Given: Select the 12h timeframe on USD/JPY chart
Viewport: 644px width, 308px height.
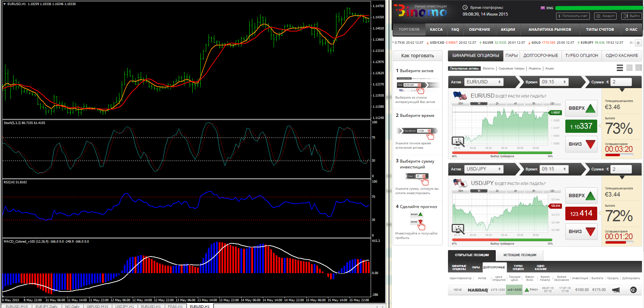Looking at the screenshot, I should [552, 191].
